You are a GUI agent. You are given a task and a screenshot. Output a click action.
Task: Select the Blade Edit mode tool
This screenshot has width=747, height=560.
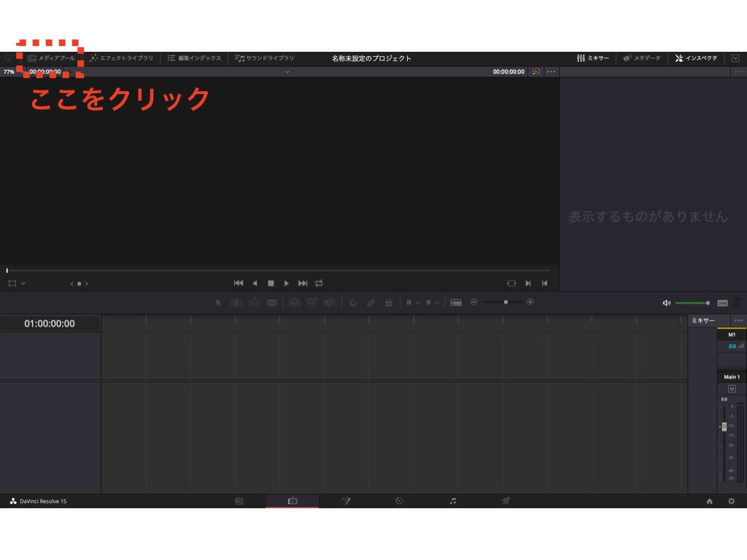[x=271, y=302]
